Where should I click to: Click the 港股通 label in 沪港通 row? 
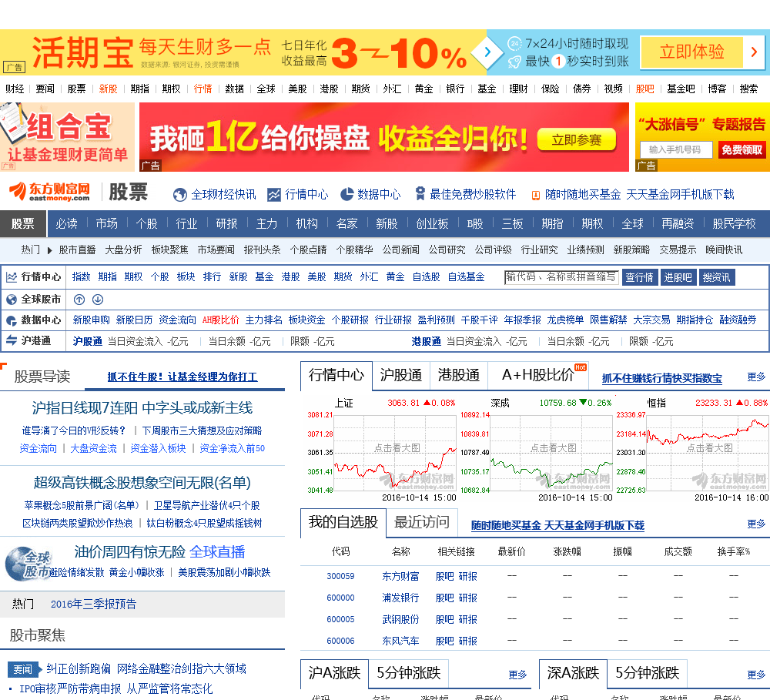[427, 341]
